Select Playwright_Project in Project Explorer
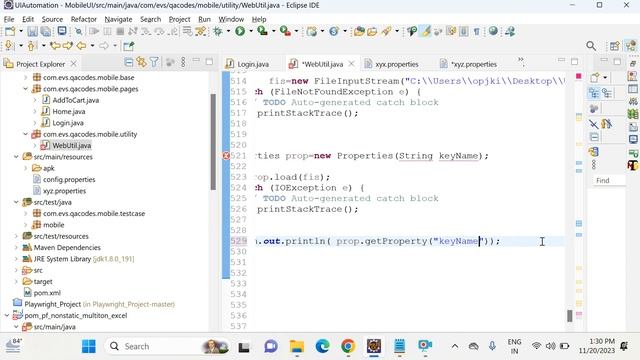Screen dimensions: 640x360 (53, 304)
